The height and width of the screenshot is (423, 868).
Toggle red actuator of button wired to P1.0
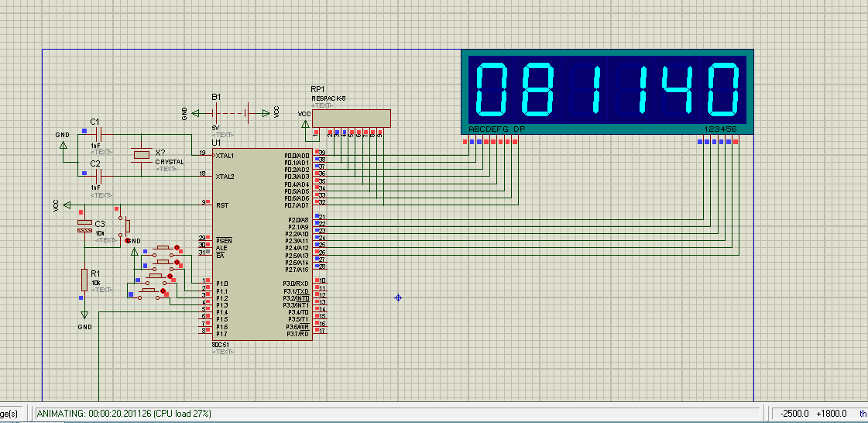[x=177, y=247]
